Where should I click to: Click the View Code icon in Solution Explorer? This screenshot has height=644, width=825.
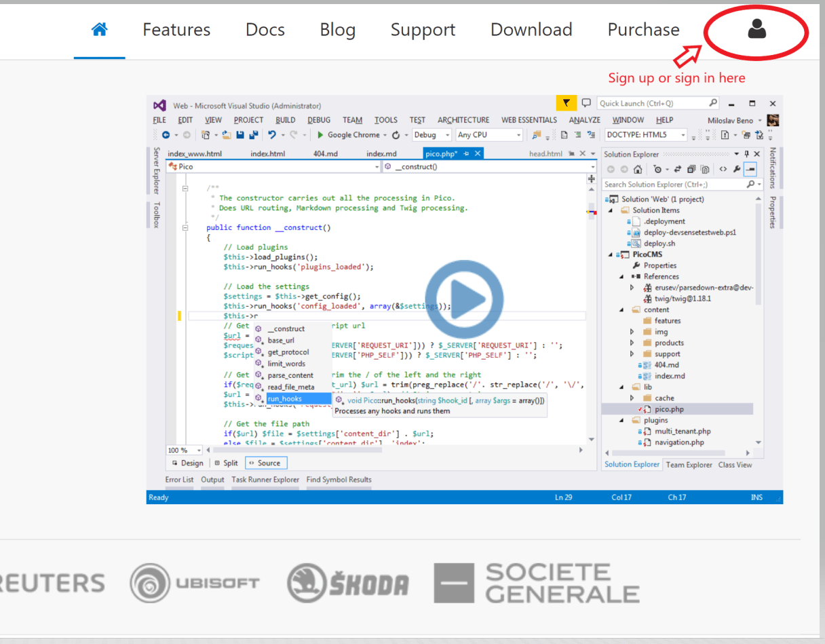(x=723, y=170)
